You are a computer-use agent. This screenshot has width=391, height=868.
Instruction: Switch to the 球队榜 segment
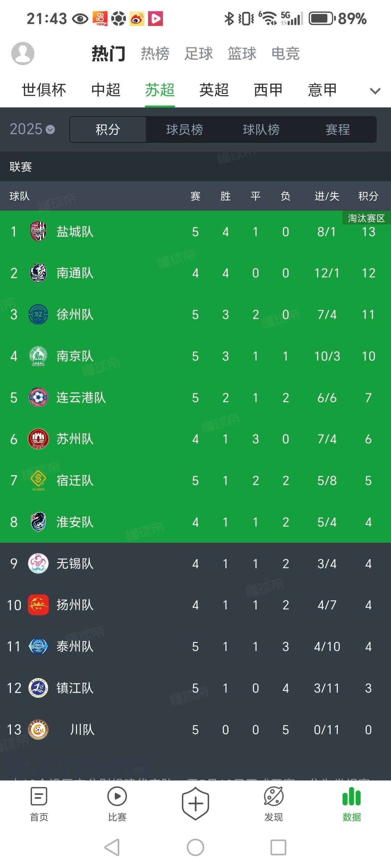pos(261,129)
